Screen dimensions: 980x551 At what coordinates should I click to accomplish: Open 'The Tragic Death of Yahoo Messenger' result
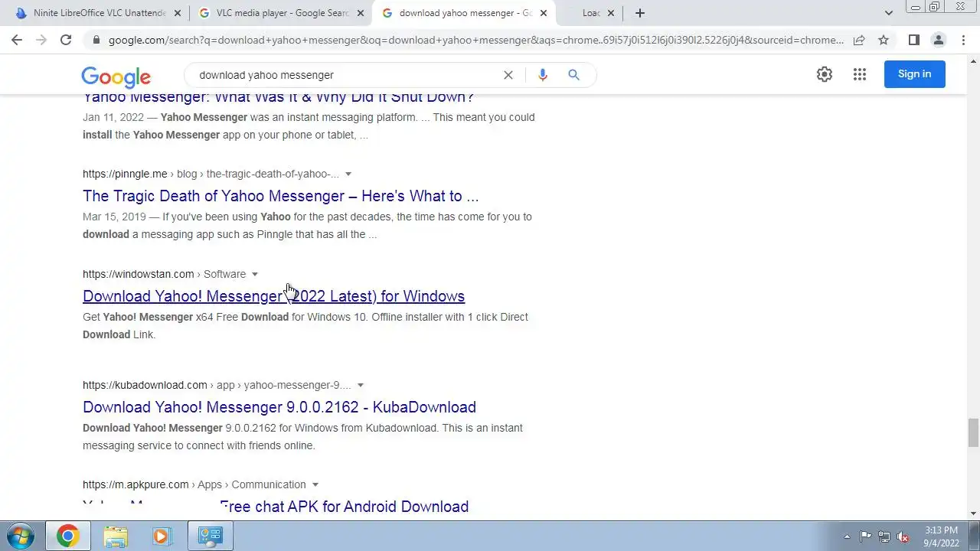click(281, 196)
